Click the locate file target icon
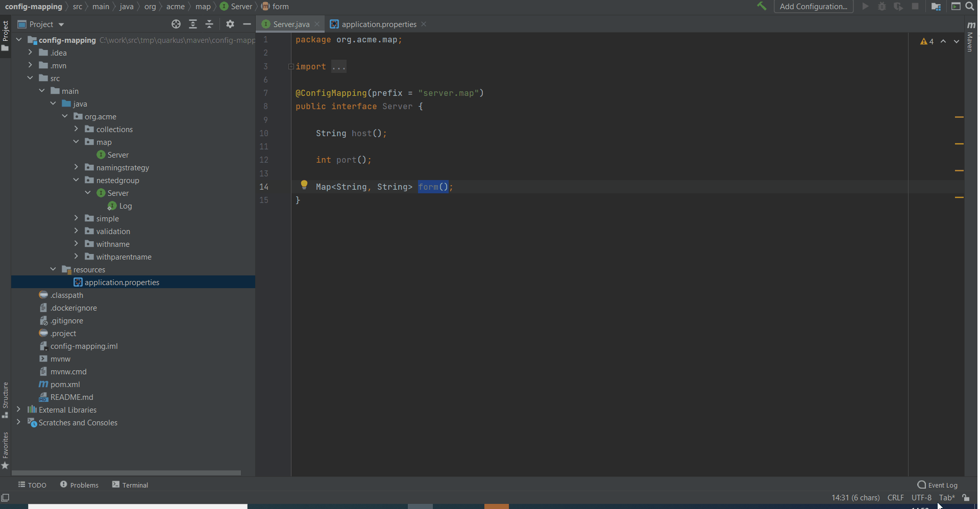 [x=176, y=24]
